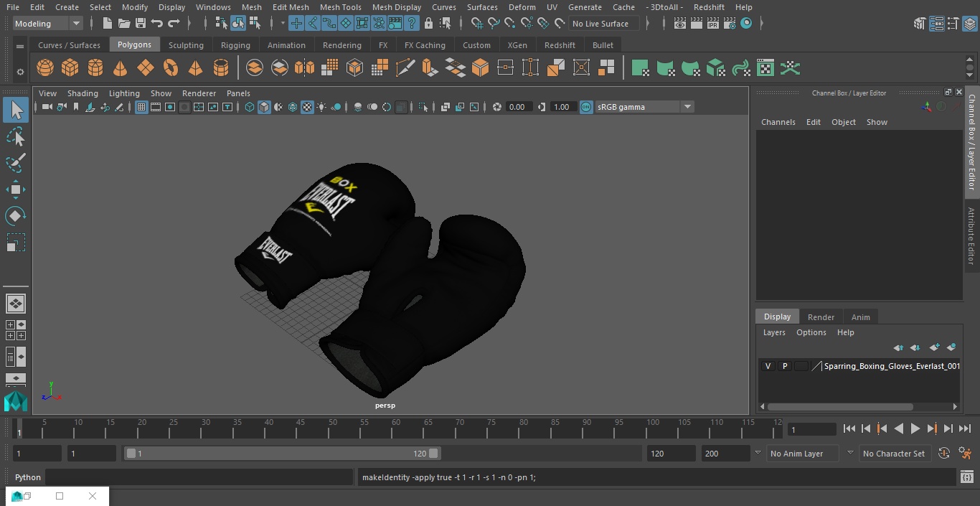Create a polygon cube from shelf
Image resolution: width=980 pixels, height=506 pixels.
[70, 68]
